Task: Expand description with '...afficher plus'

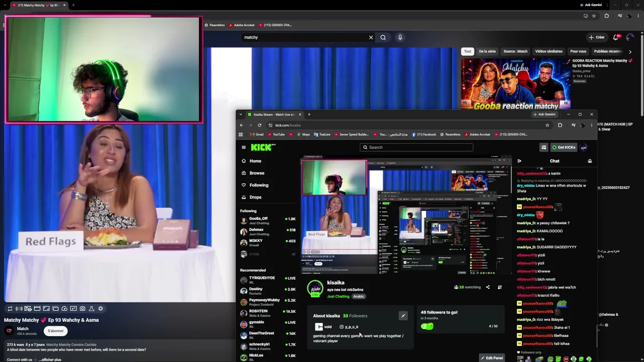Action: pos(51,359)
